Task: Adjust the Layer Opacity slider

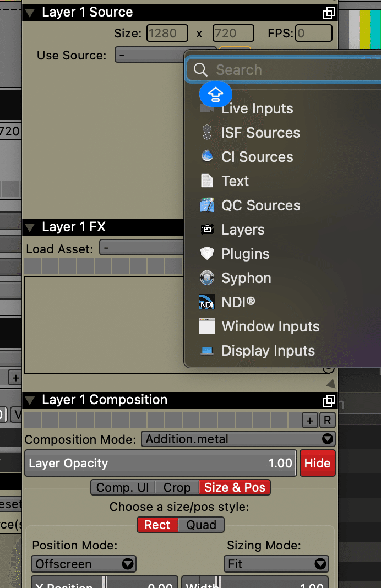Action: click(x=160, y=463)
